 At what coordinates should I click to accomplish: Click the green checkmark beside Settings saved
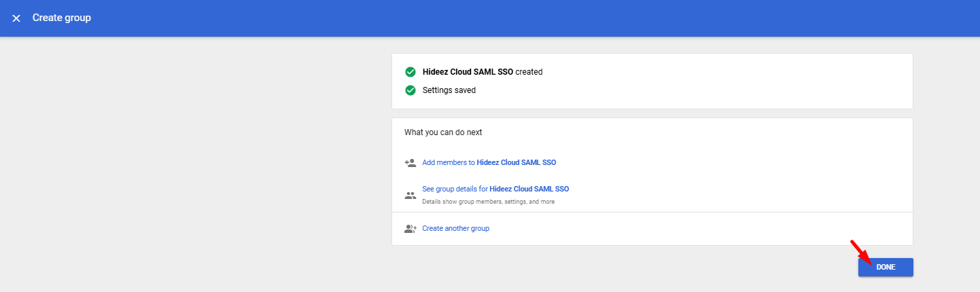410,90
